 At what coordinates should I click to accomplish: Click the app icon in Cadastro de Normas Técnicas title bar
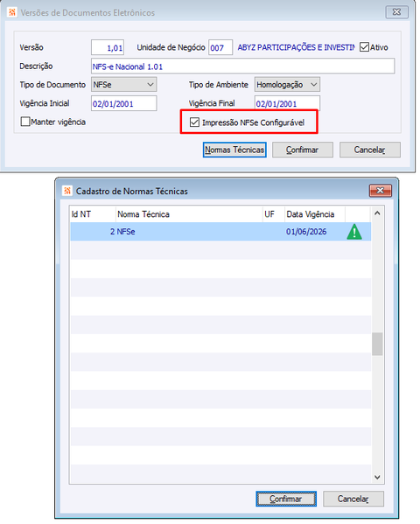tap(67, 191)
